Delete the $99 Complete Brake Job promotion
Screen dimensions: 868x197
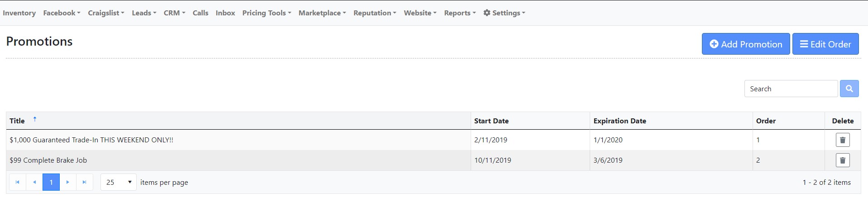[842, 160]
